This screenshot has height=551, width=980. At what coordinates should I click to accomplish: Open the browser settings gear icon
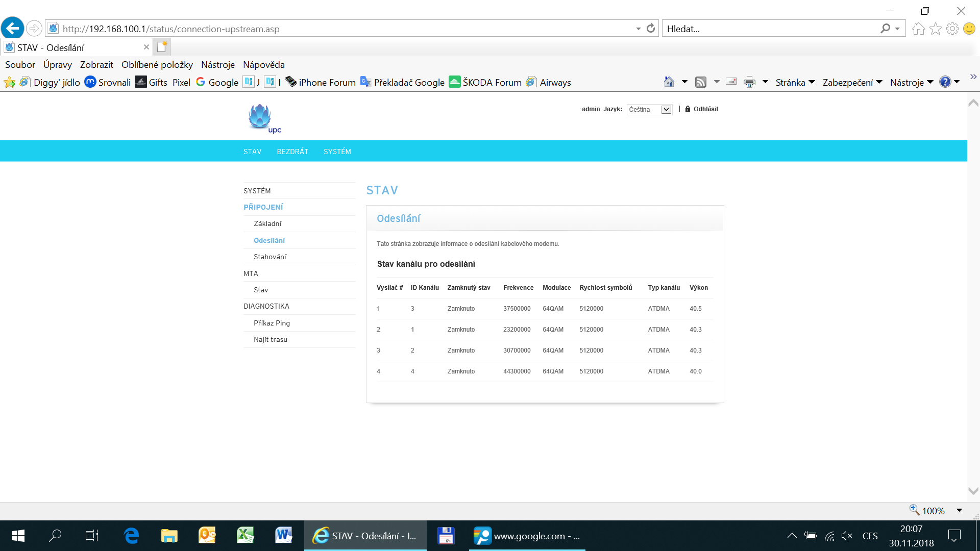952,29
